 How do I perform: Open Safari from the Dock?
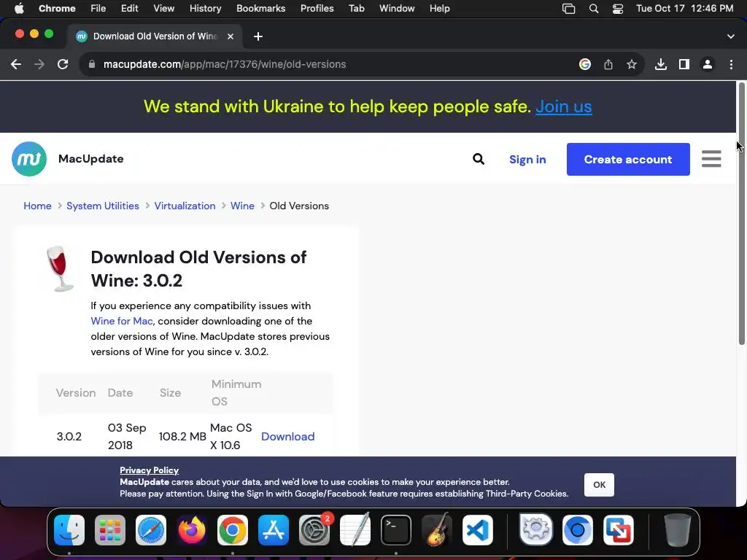coord(151,530)
